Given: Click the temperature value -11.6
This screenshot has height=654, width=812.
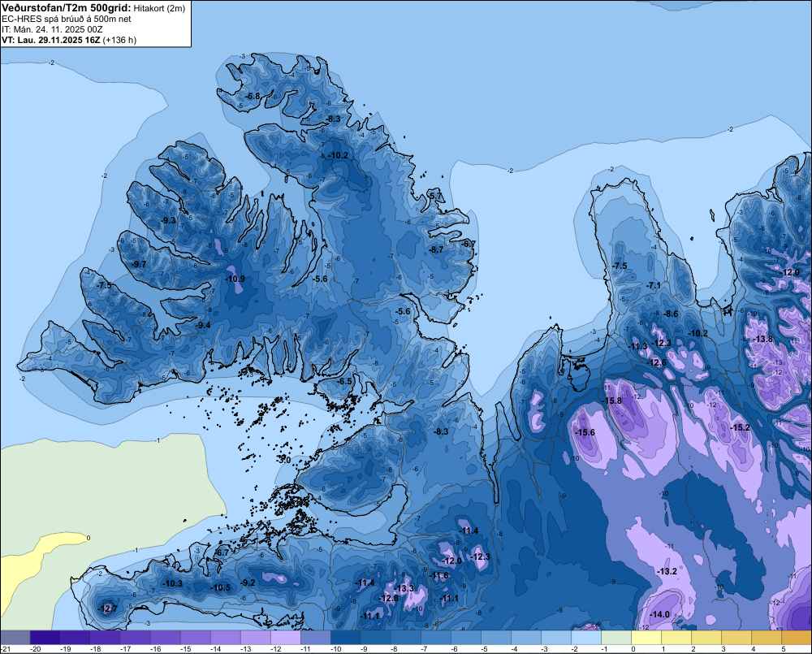Looking at the screenshot, I should [439, 576].
